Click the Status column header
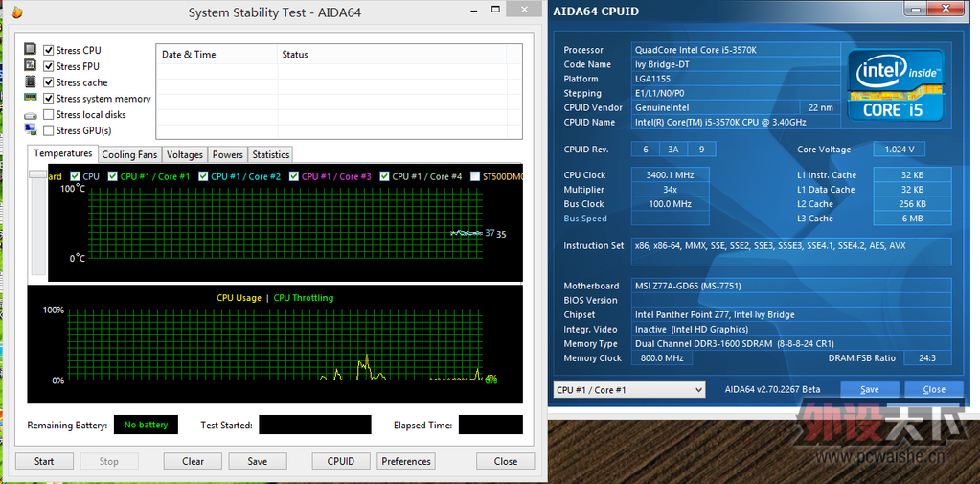This screenshot has width=980, height=484. click(392, 55)
